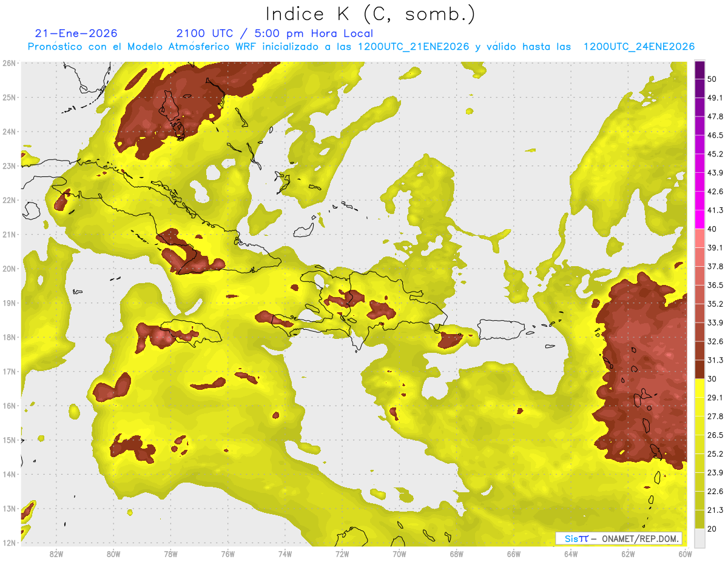Click the colorbar value "42.6"
This screenshot has height=562, width=728.
coord(715,192)
